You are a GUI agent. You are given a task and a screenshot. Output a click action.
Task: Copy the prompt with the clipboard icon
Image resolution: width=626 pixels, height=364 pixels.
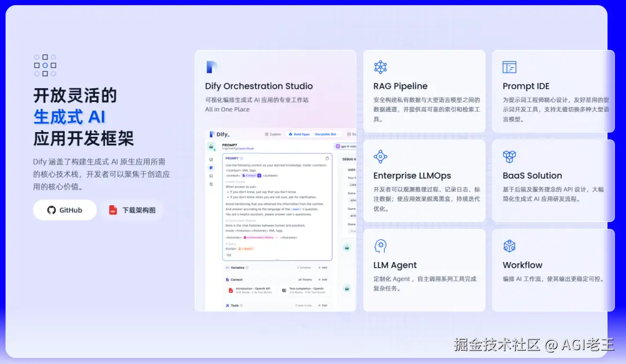click(327, 158)
